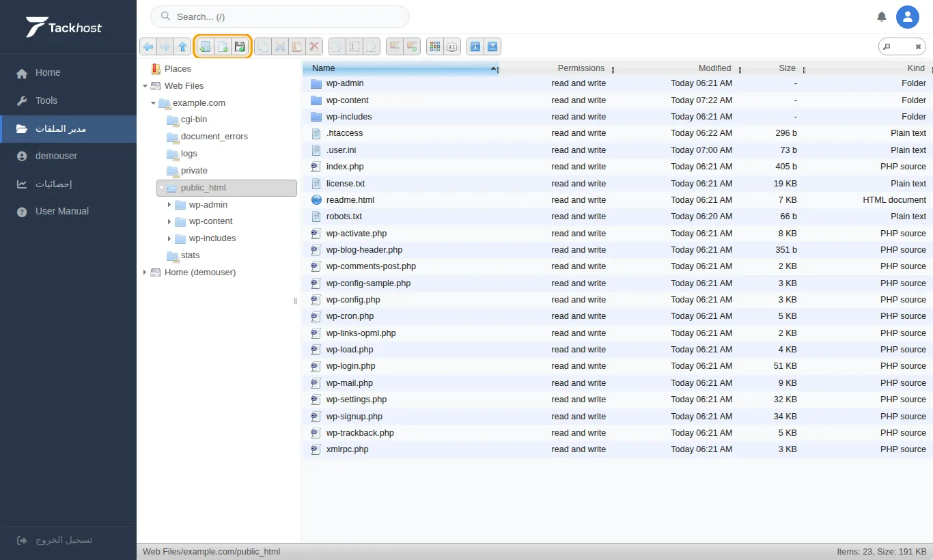The width and height of the screenshot is (933, 560).
Task: Switch the file view with the grid icon
Action: click(x=434, y=46)
